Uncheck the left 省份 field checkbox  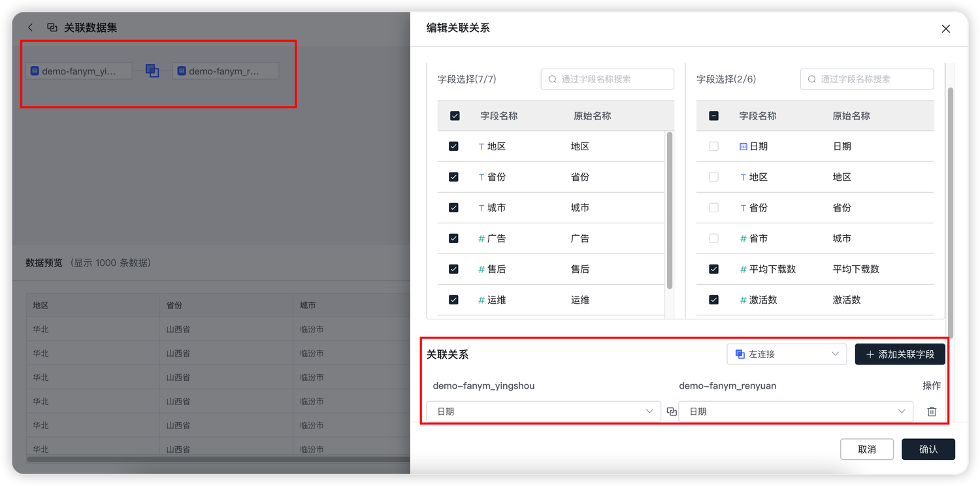(x=453, y=177)
